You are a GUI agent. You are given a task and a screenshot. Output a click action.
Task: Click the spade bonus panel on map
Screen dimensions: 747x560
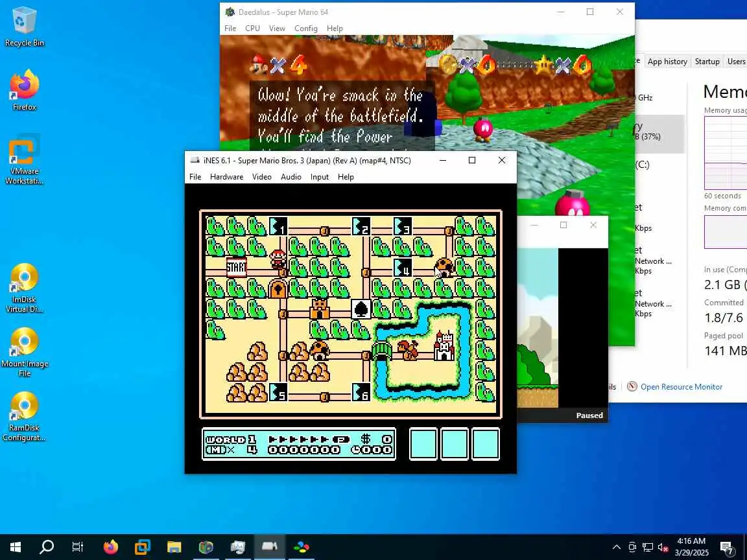tap(361, 309)
